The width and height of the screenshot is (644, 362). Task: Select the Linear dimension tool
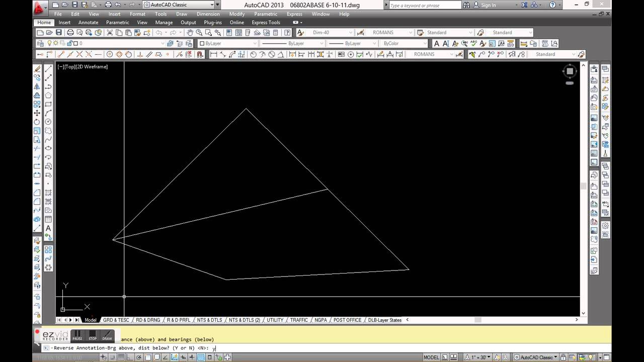213,54
